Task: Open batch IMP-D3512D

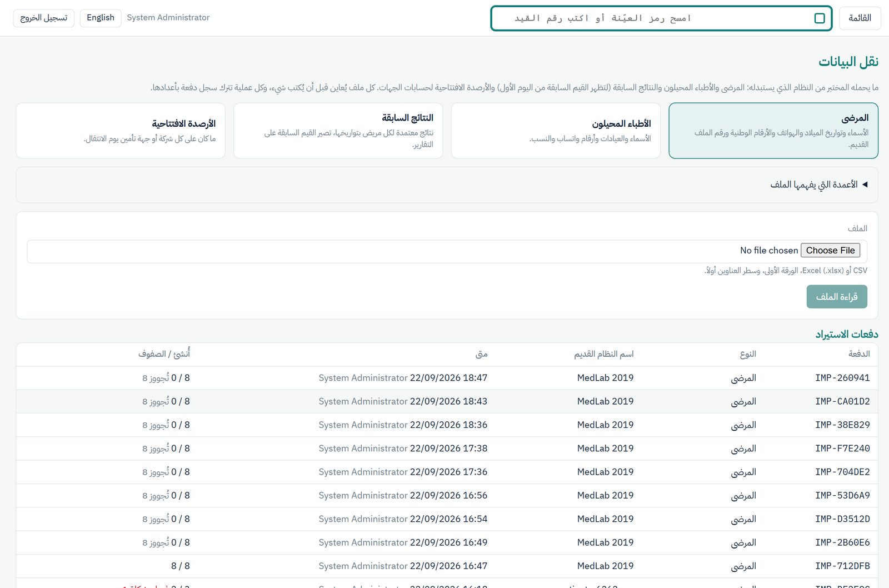Action: click(x=842, y=519)
